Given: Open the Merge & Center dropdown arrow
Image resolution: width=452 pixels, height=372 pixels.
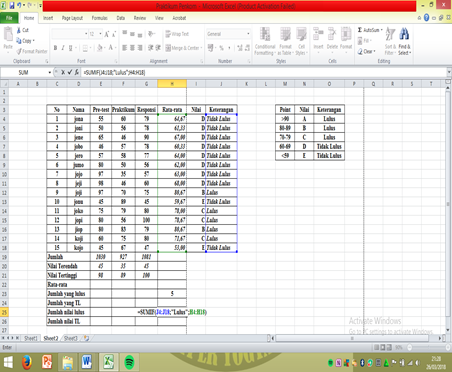Looking at the screenshot, I should click(201, 48).
